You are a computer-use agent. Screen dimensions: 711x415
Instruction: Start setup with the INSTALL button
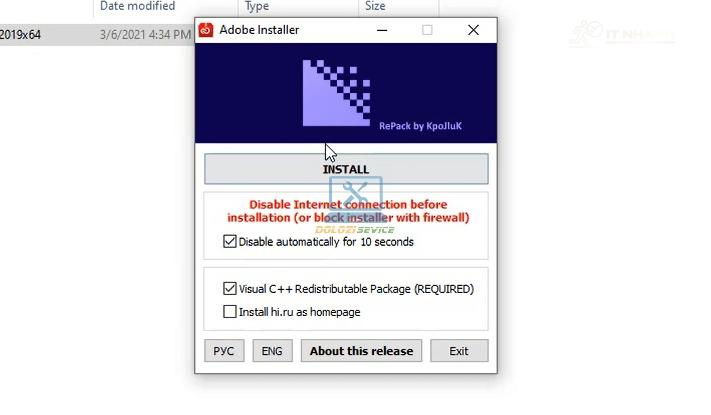(346, 169)
